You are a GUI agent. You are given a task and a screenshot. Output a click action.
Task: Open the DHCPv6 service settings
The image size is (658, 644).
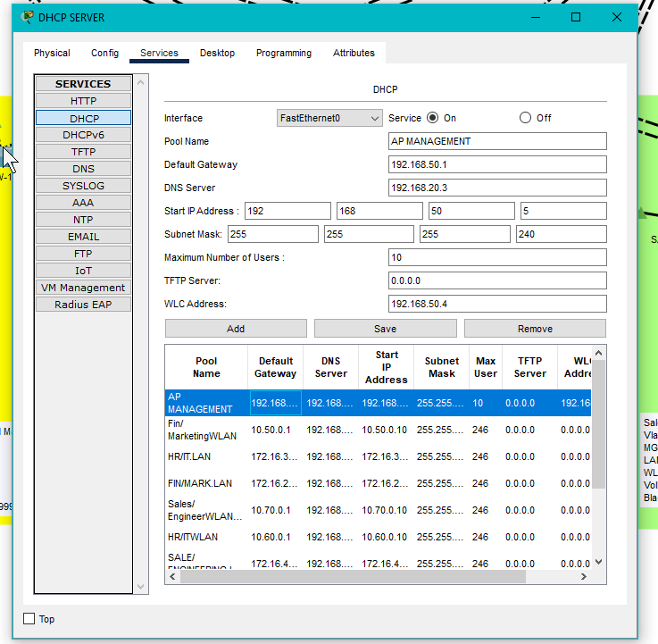pyautogui.click(x=83, y=135)
